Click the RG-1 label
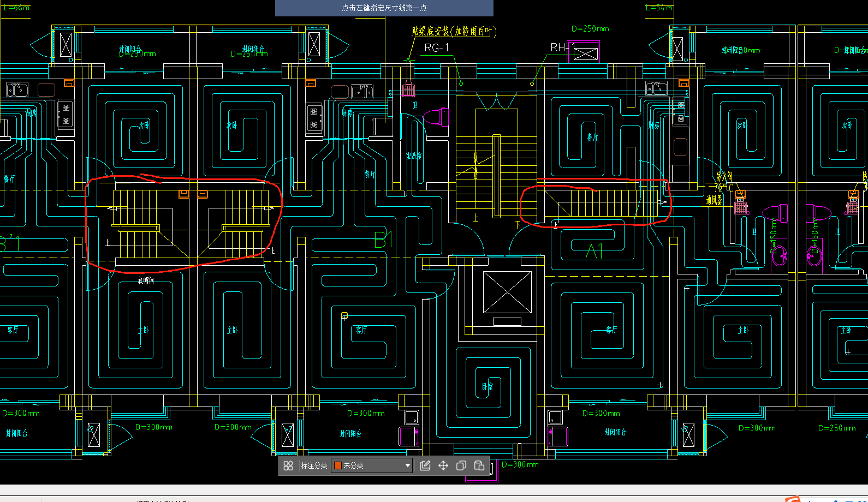This screenshot has height=502, width=868. tap(437, 48)
